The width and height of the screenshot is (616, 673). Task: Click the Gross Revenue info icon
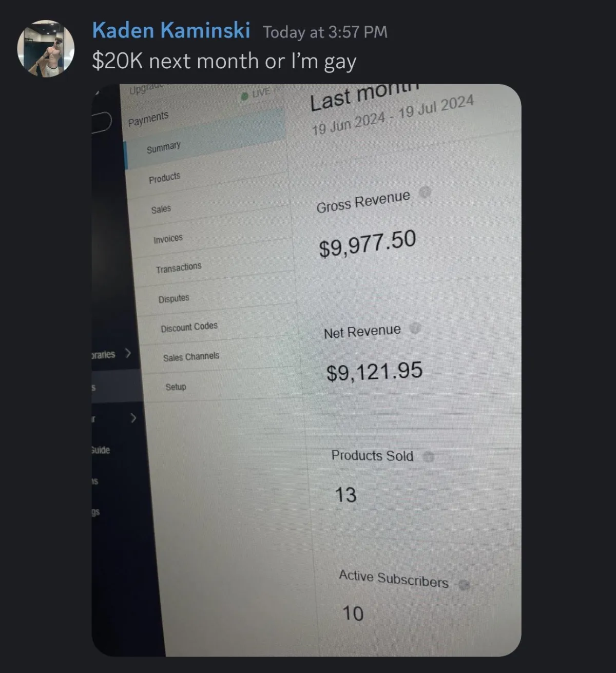tap(425, 193)
